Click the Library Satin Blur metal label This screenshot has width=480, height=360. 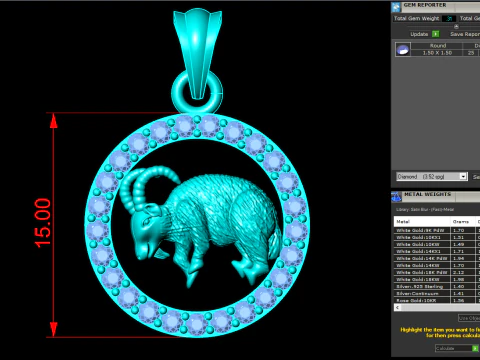pyautogui.click(x=425, y=209)
